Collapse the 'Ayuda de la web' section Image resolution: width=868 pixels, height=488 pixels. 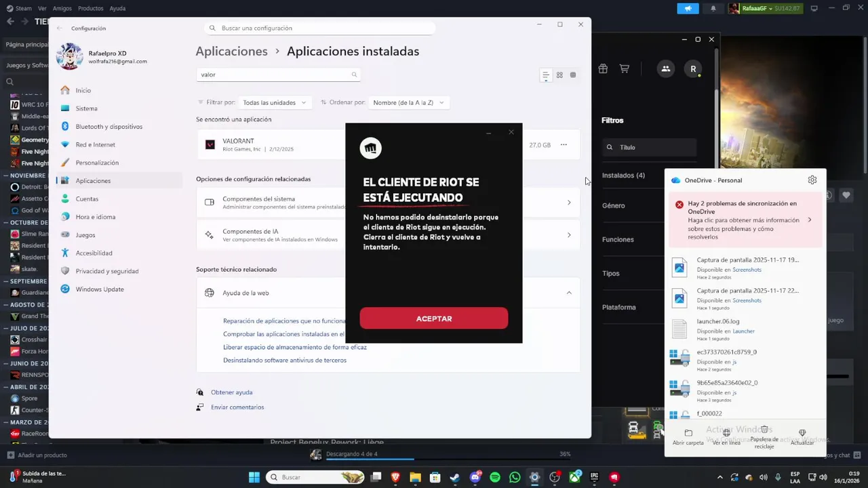569,293
